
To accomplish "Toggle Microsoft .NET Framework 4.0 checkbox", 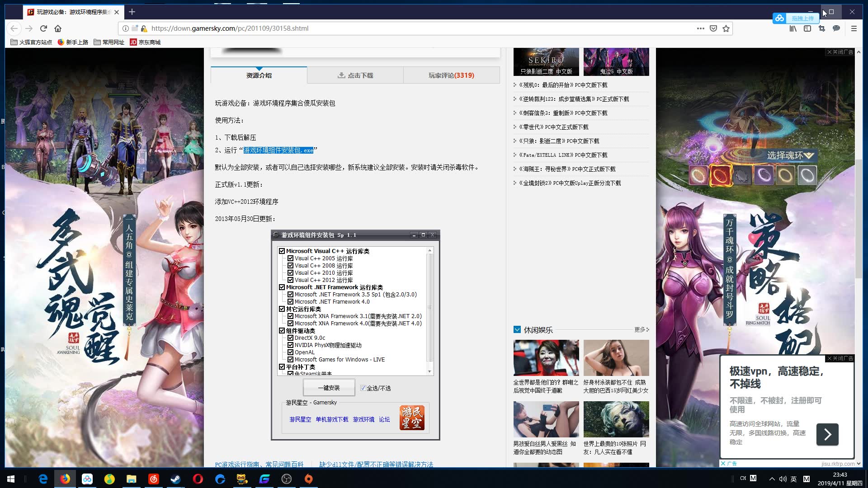I will (291, 302).
